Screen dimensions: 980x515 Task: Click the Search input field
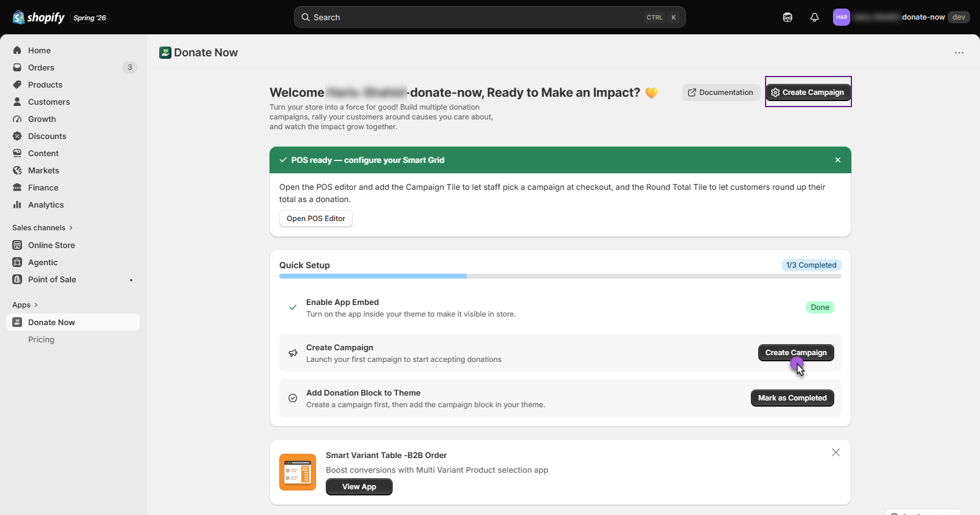pyautogui.click(x=490, y=17)
